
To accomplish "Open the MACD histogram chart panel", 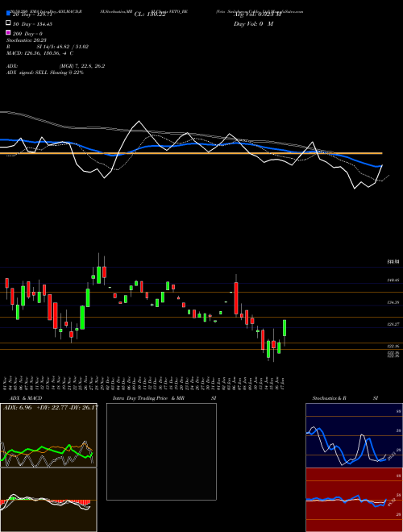I will tap(48, 500).
